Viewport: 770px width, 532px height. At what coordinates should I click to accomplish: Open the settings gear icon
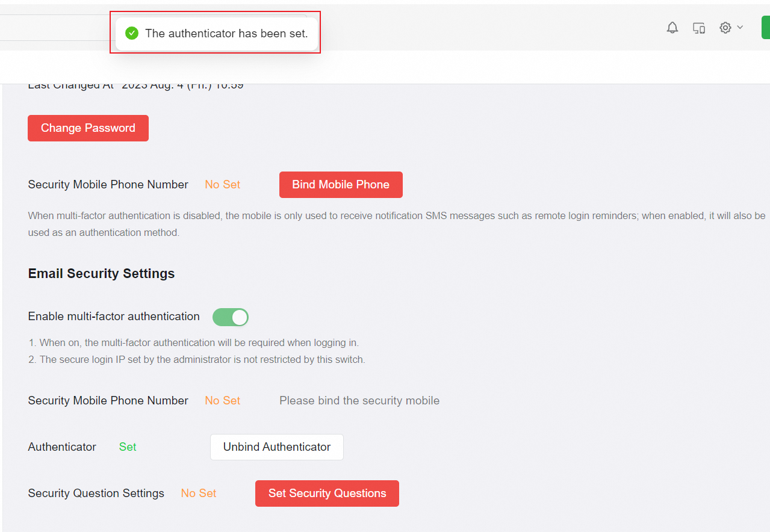point(725,28)
